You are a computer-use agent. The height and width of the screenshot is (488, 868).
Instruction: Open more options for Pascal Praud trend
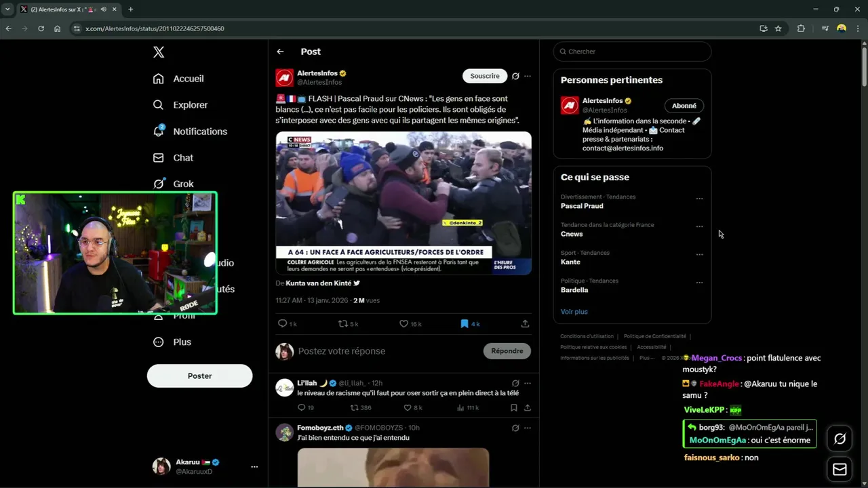click(700, 199)
